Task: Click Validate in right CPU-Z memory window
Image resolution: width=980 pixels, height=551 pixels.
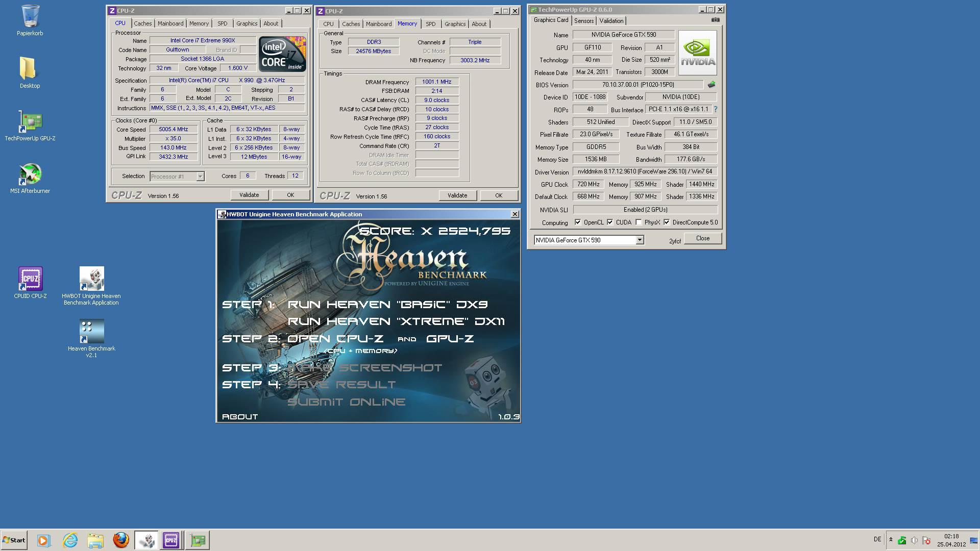Action: point(457,195)
